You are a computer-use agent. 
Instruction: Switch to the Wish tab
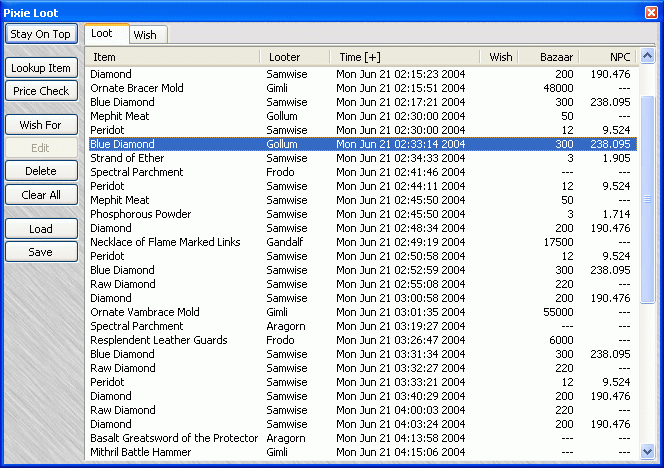pyautogui.click(x=145, y=35)
